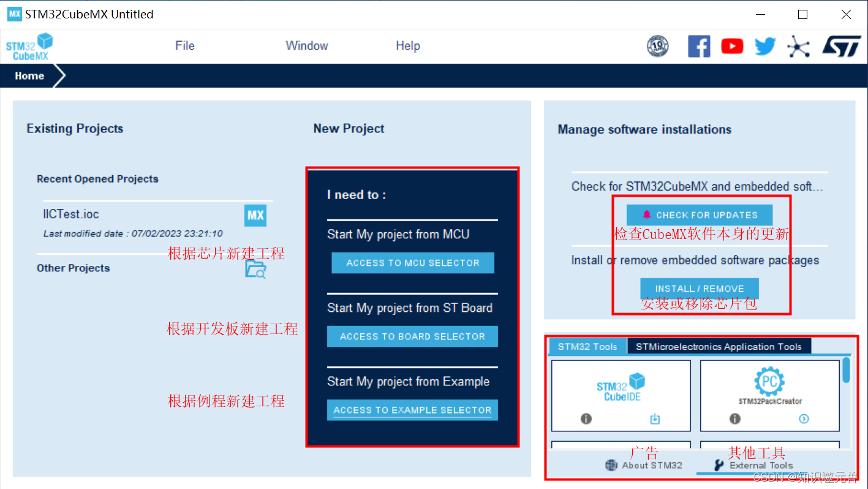
Task: Click the window title bar app icon
Action: [x=14, y=14]
